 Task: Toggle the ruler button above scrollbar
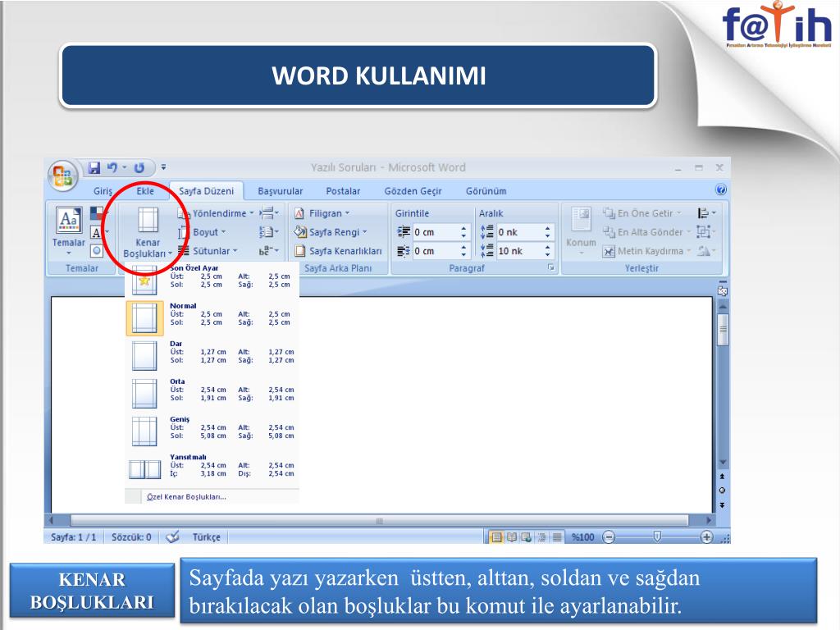pyautogui.click(x=723, y=290)
